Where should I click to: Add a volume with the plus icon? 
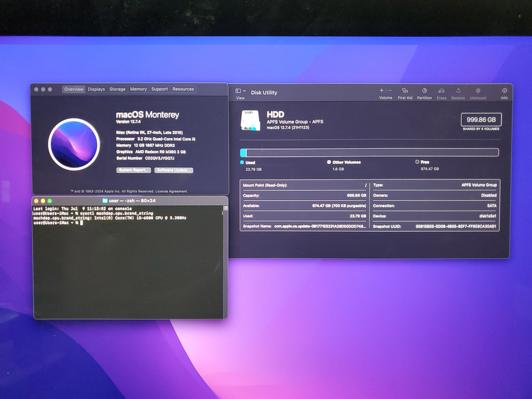[x=381, y=90]
